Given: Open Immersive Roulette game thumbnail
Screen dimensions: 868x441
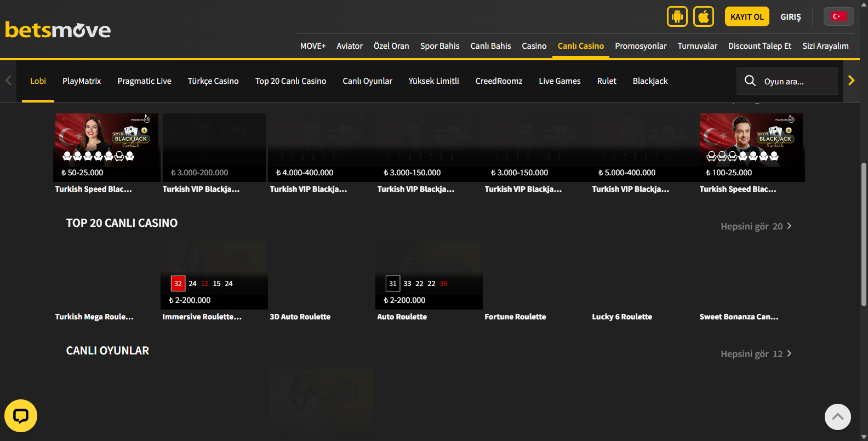Looking at the screenshot, I should 214,275.
